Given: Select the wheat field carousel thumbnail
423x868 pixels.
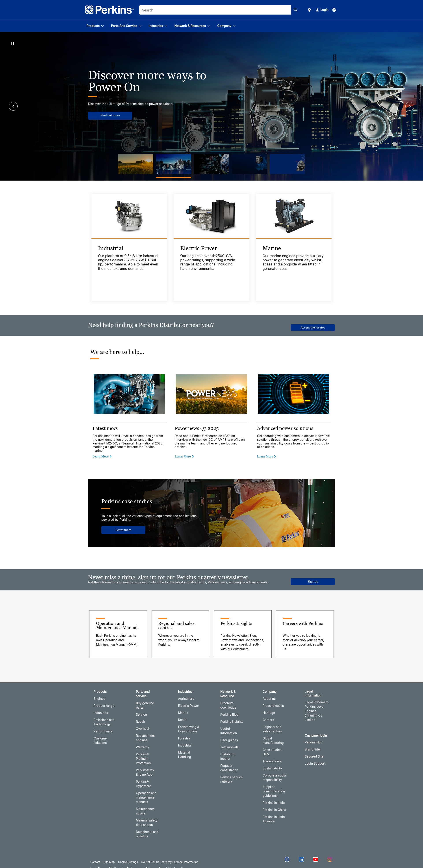Looking at the screenshot, I should pyautogui.click(x=136, y=164).
